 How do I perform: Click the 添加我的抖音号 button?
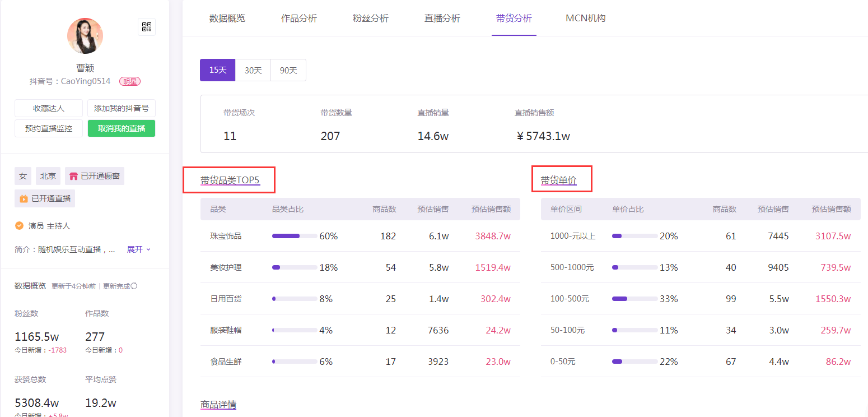pyautogui.click(x=122, y=108)
